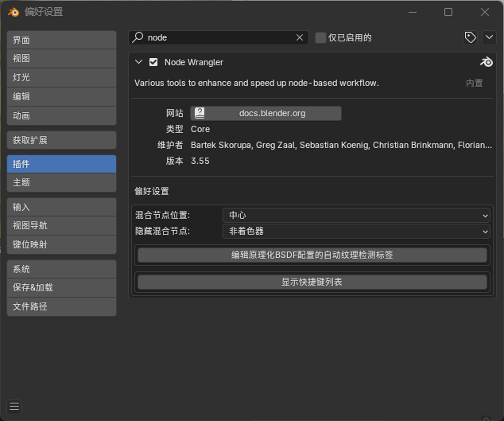Click the 显示快捷键列表 button
The image size is (504, 421).
click(312, 282)
